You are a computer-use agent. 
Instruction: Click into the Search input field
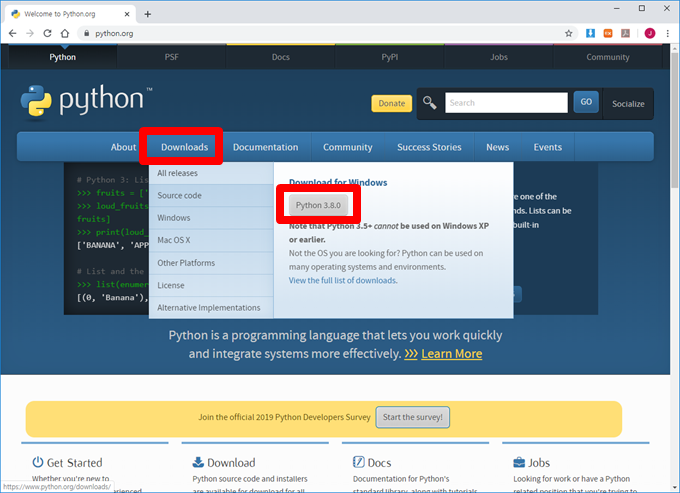click(x=506, y=103)
